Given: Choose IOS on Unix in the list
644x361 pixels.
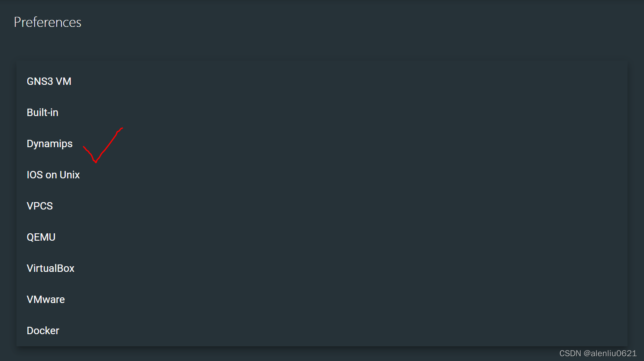Looking at the screenshot, I should click(x=322, y=175).
